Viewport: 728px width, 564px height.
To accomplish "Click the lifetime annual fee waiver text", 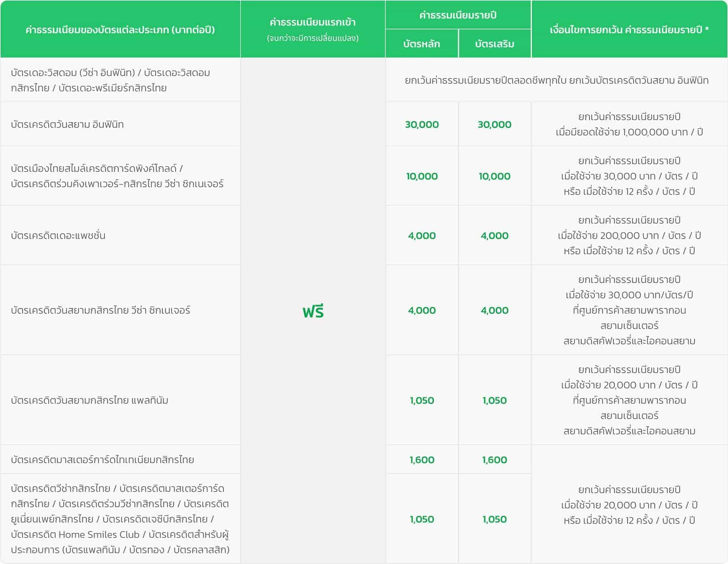I will pos(557,80).
